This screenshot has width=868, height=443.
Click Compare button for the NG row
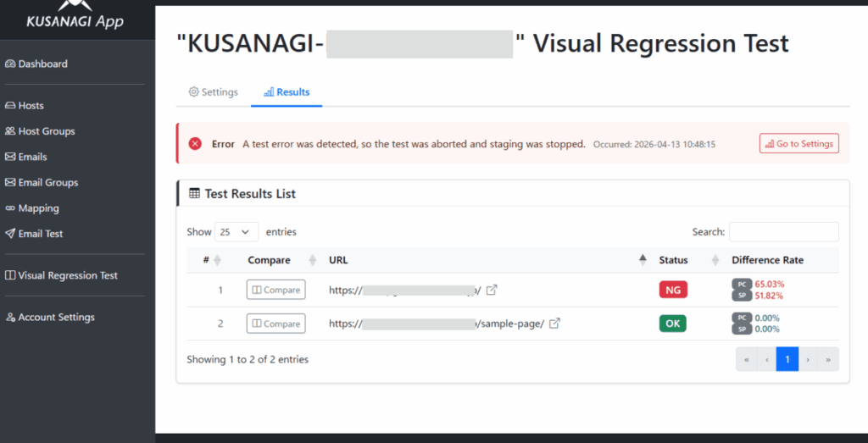coord(275,290)
